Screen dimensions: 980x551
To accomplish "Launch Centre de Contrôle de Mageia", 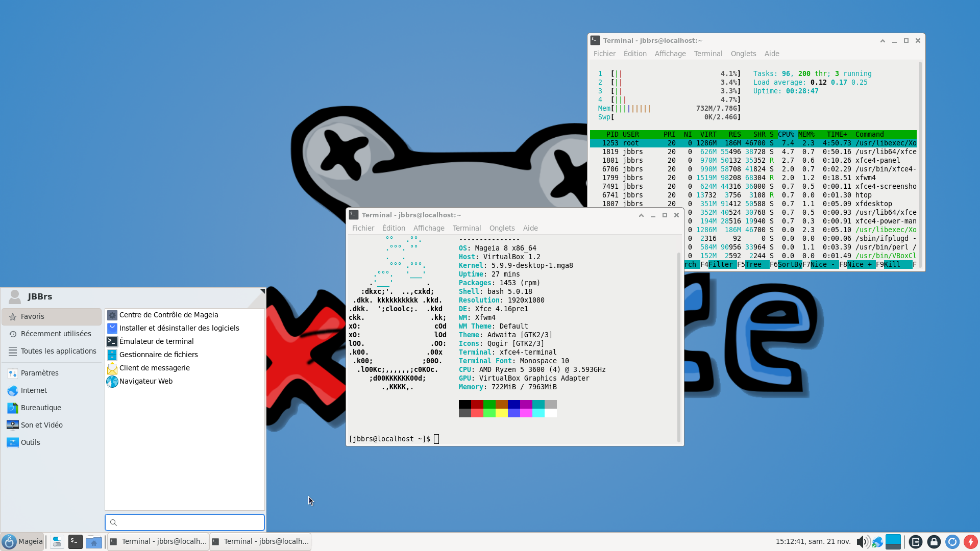I will (x=185, y=315).
